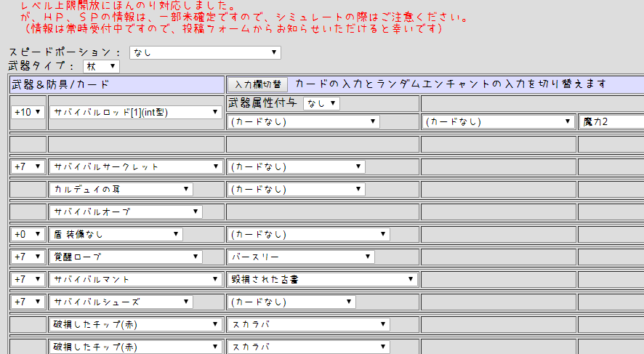
Task: Open the サバイバルオーブ dropdown
Action: 126,212
